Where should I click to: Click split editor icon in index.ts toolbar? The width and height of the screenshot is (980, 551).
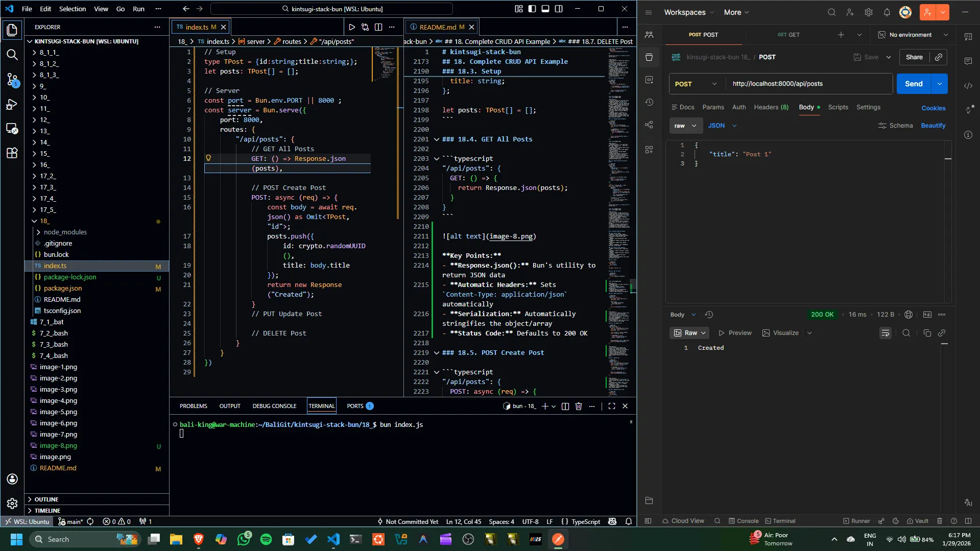(x=378, y=27)
